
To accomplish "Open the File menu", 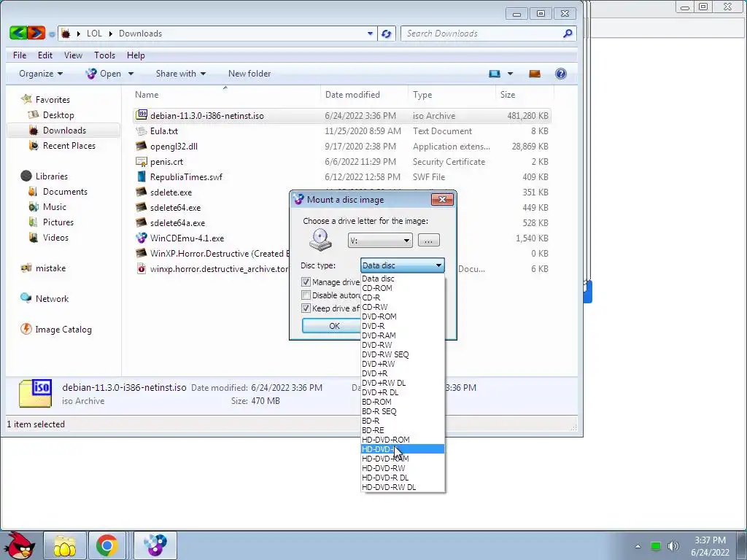I will (20, 55).
